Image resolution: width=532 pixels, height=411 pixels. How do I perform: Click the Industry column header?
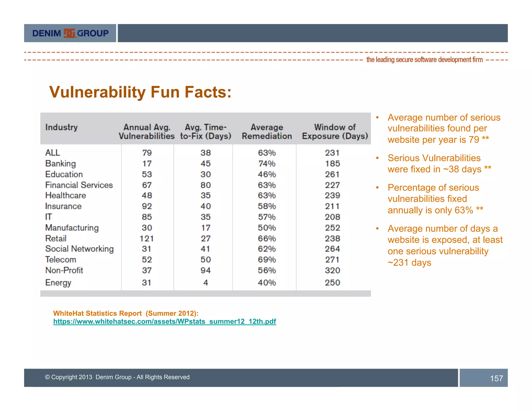point(61,127)
